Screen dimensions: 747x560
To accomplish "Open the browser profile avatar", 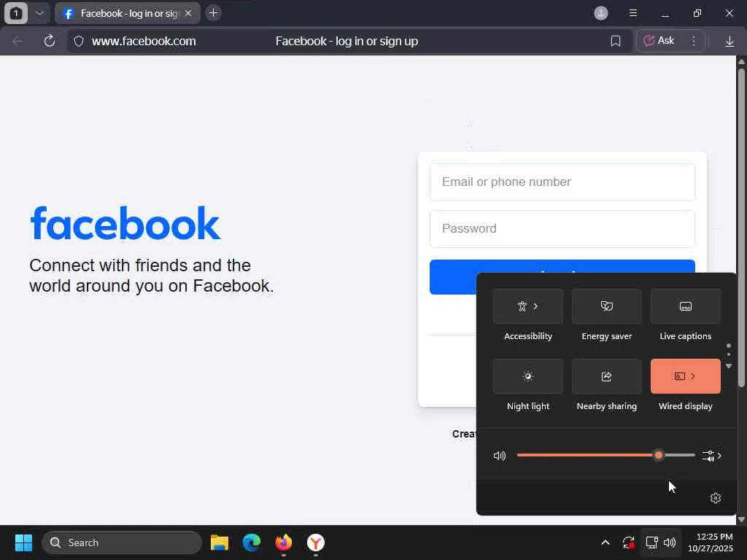I will 601,13.
